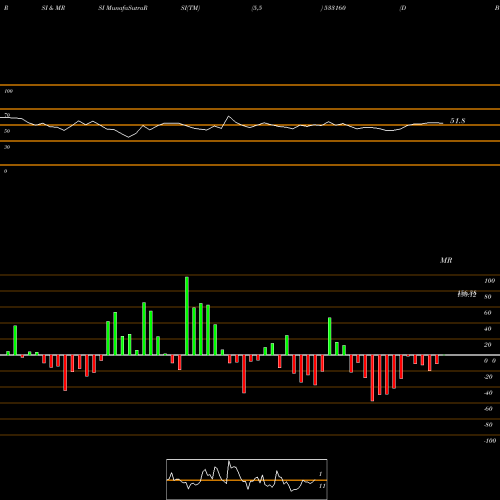Viewport: 500px width, 500px height.
Task: Click the 20 label on MR right axis
Action: (488, 345)
